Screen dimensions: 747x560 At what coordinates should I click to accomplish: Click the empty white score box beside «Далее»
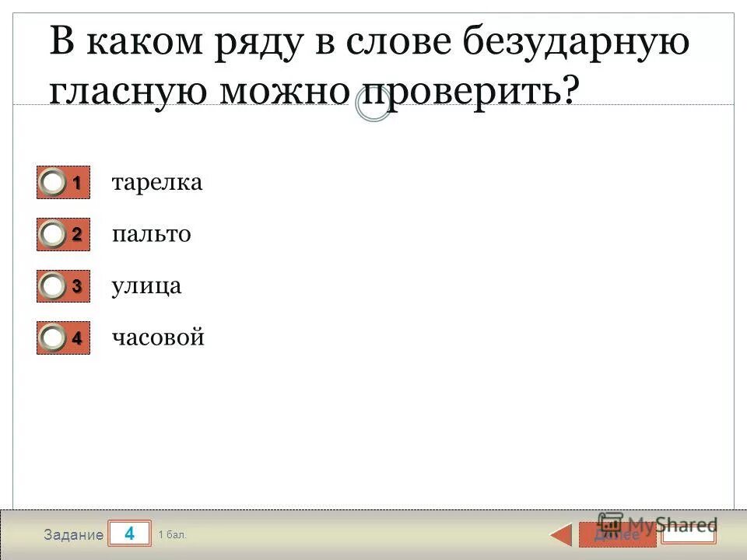691,535
